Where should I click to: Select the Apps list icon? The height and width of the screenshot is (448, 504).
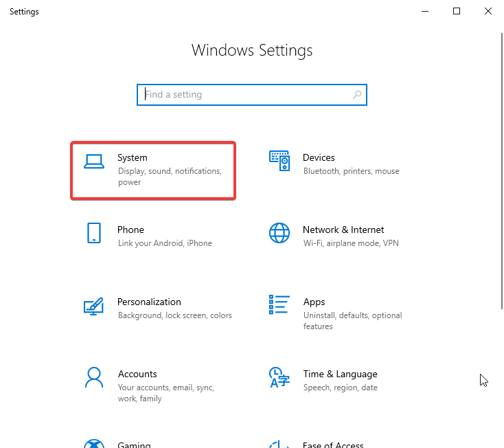279,305
